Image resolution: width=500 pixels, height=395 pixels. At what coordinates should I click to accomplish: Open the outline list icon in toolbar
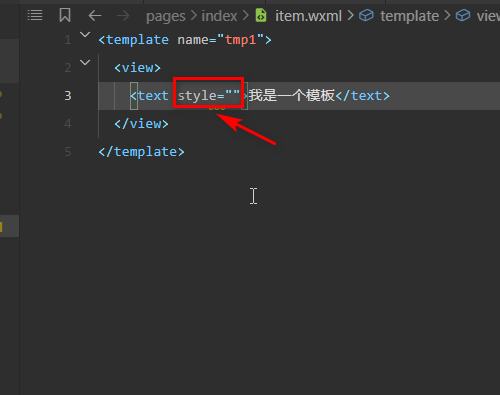click(35, 15)
